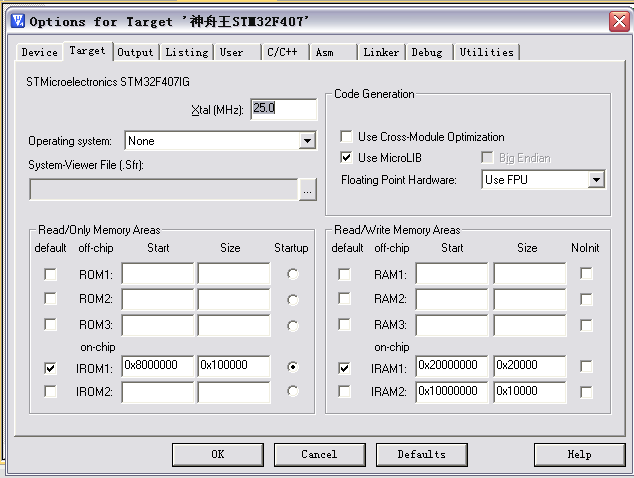Viewport: 634px width, 478px height.
Task: Click the RAM2 Size field
Action: (530, 299)
